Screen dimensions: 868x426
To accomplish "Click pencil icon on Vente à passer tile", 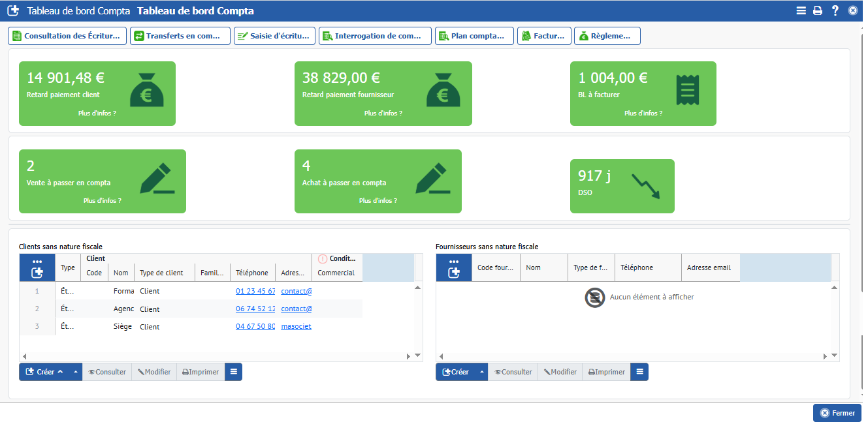I will click(157, 178).
